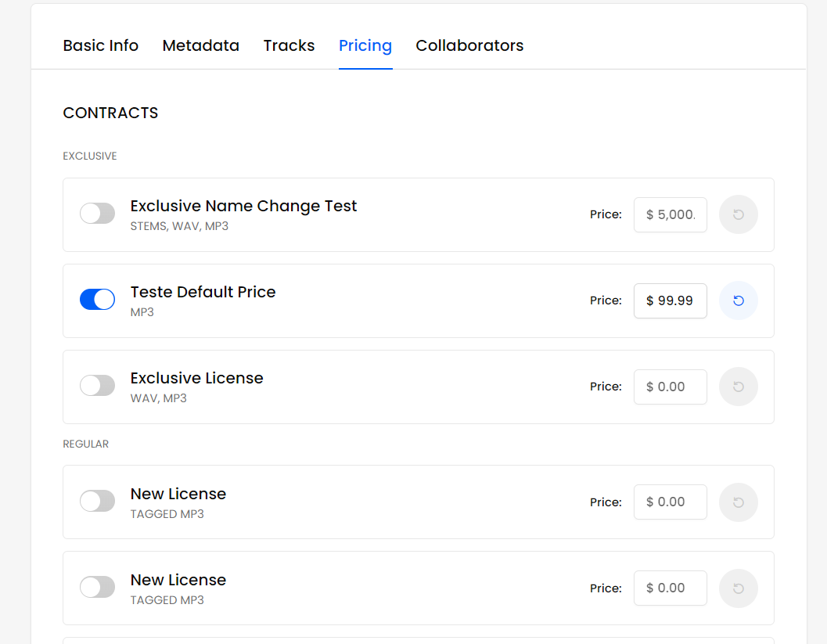Viewport: 827px width, 644px height.
Task: Open the Basic Info tab
Action: point(100,45)
